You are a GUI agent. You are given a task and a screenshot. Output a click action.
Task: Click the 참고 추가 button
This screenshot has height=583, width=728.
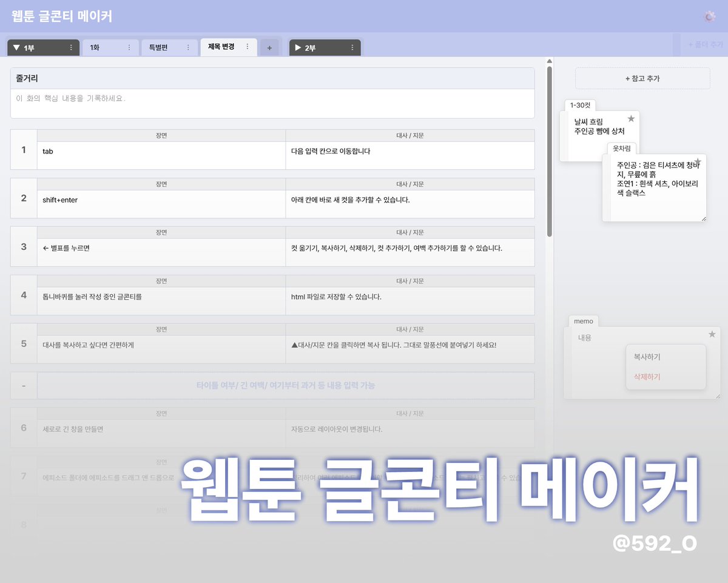click(x=642, y=78)
